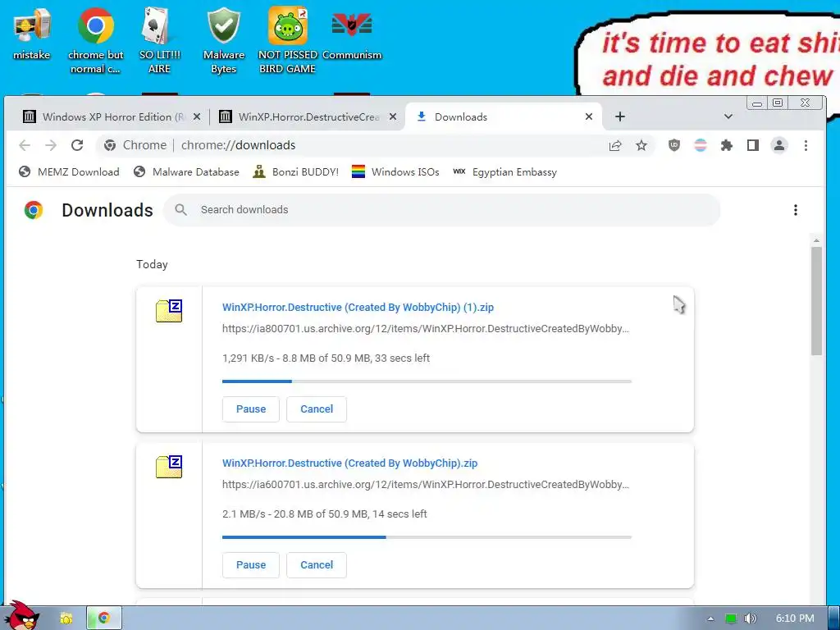Viewport: 840px width, 630px height.
Task: Open Malware Database bookmark
Action: click(x=186, y=172)
